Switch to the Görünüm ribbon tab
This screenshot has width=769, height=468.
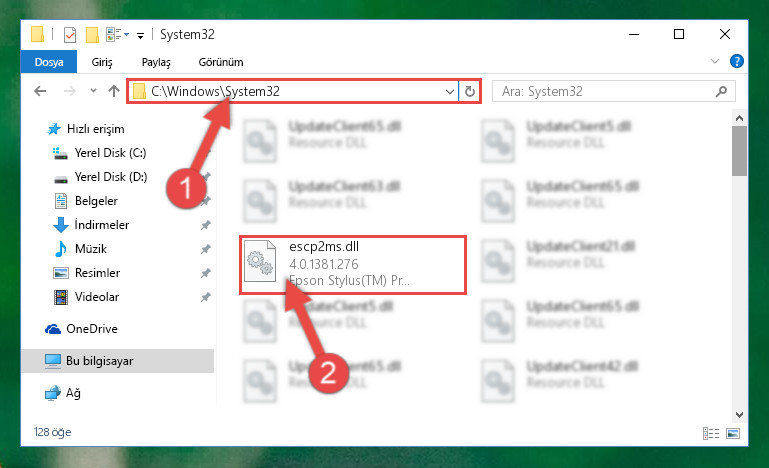click(221, 62)
